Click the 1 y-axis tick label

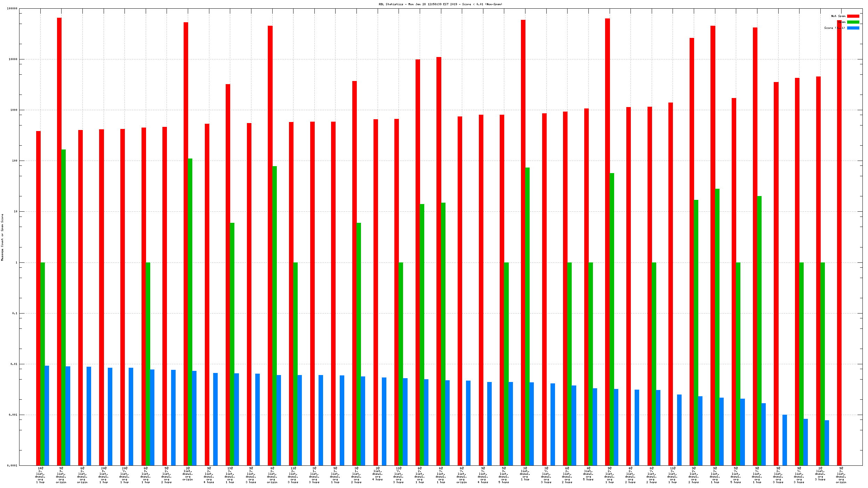[16, 262]
